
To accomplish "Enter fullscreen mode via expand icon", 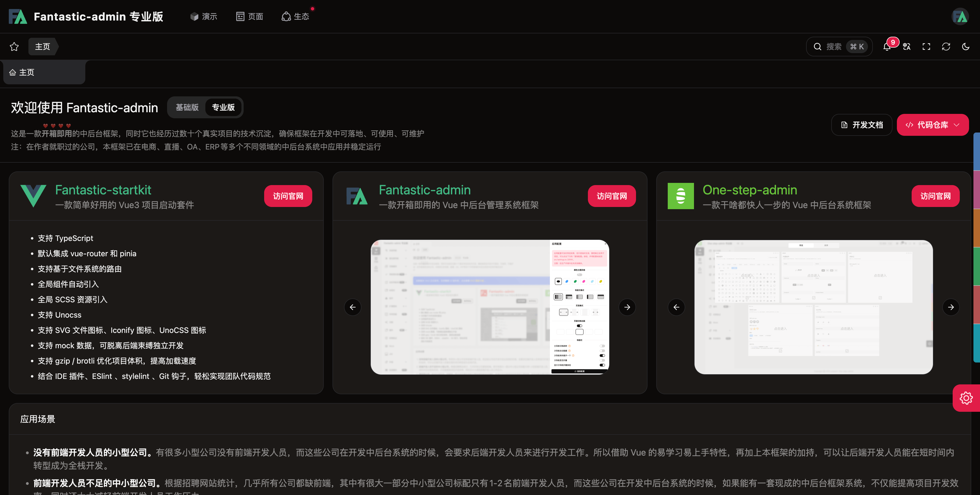I will pyautogui.click(x=926, y=47).
